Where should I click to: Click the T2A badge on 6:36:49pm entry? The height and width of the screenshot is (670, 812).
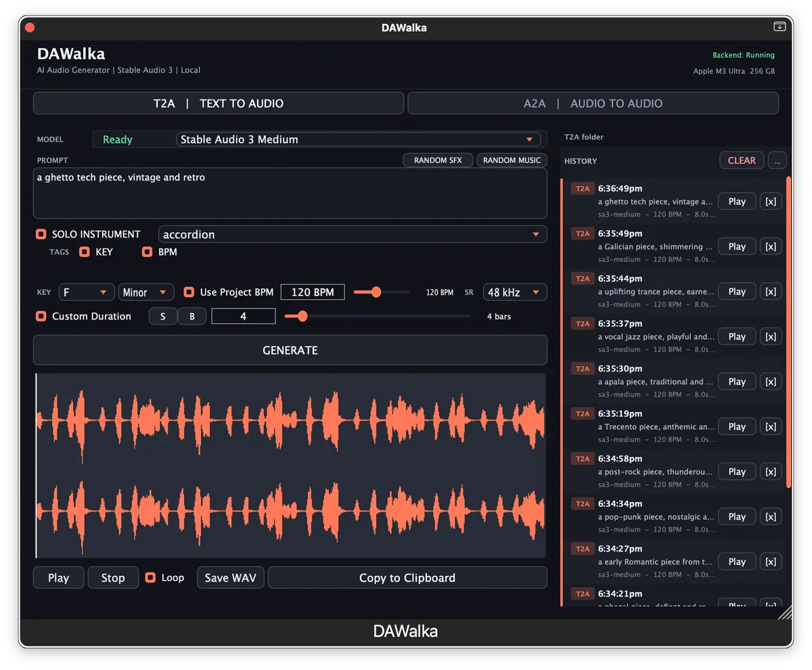(583, 188)
